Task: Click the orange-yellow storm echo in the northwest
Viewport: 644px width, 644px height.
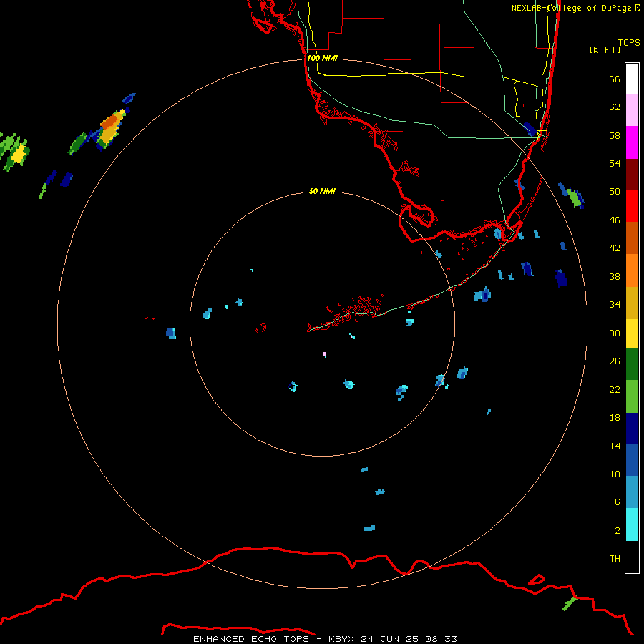Action: click(110, 129)
